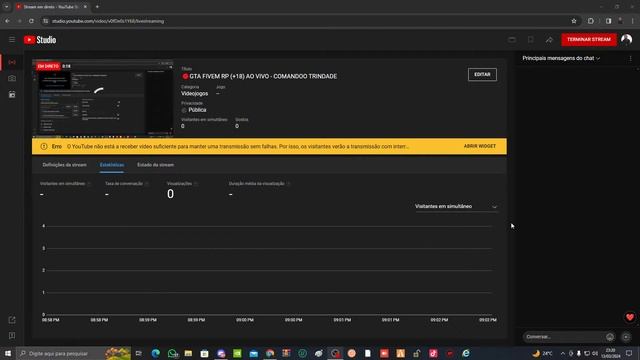Click the heart reaction icon in chat
The width and height of the screenshot is (640, 360).
630,317
